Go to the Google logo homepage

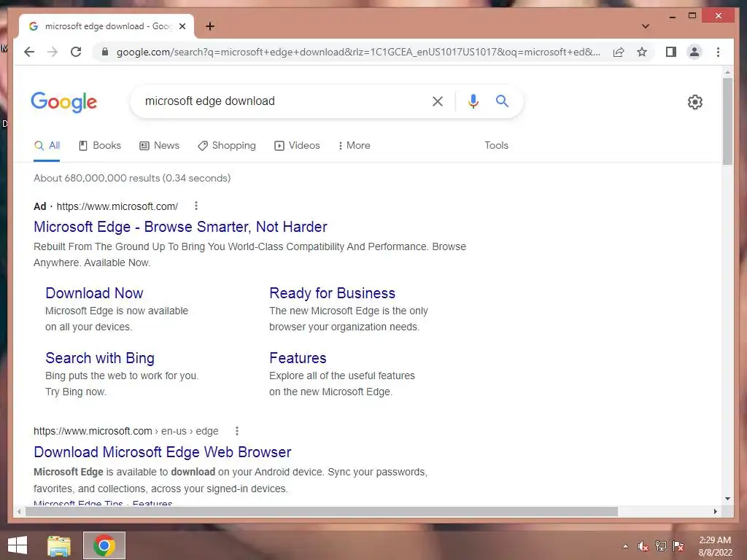click(x=64, y=102)
